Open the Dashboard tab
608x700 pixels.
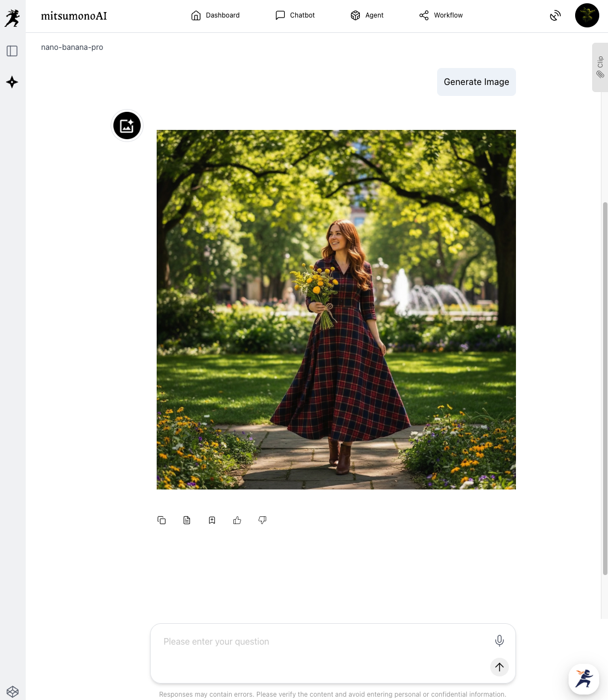point(215,15)
